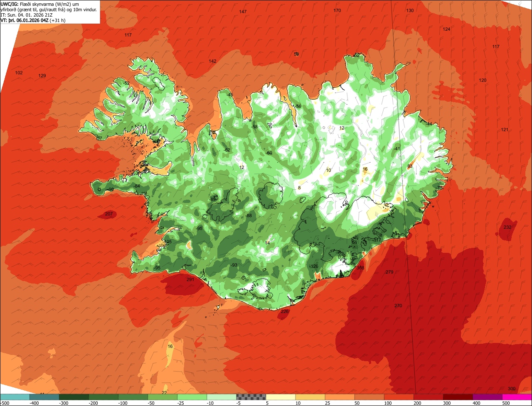
Task: Click the value 232 in the east
Action: tap(507, 227)
